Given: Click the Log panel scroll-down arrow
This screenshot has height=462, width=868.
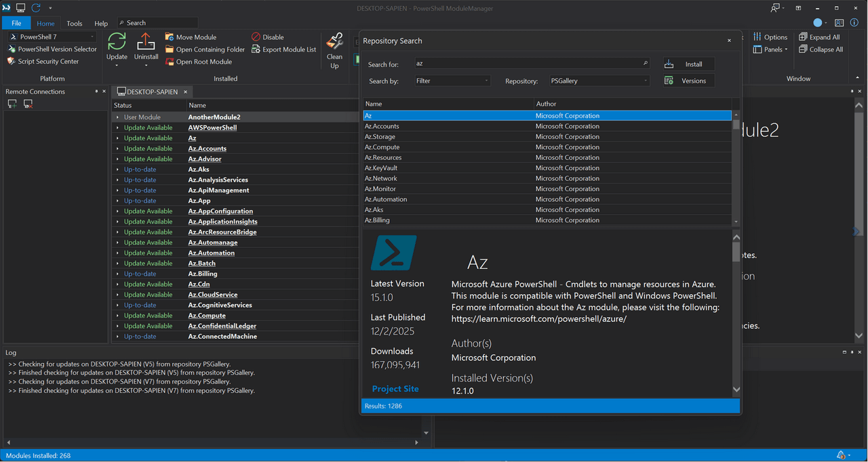Looking at the screenshot, I should tap(426, 433).
